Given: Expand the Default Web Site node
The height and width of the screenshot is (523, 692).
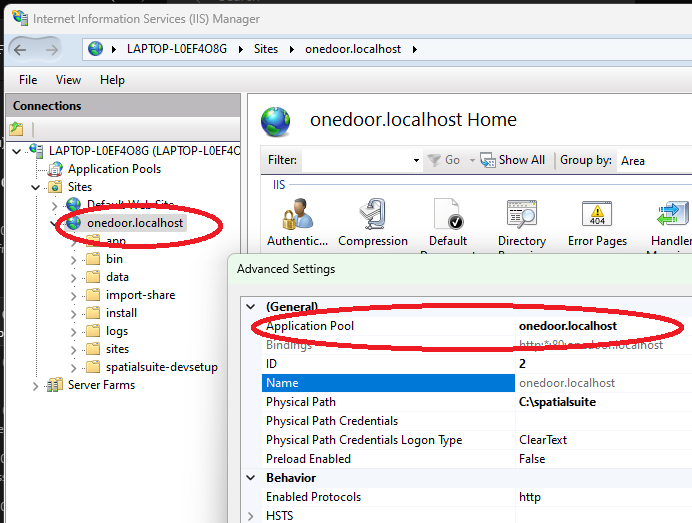Looking at the screenshot, I should 54,206.
